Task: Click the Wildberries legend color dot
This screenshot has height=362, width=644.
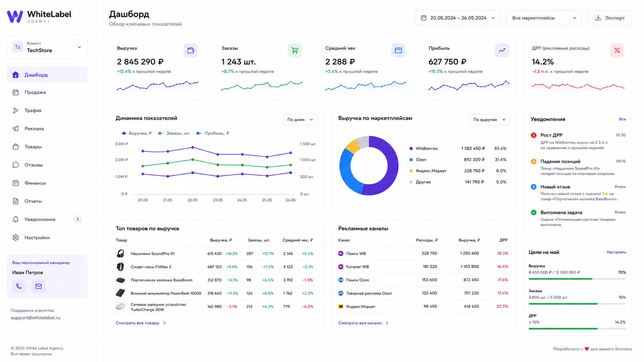Action: (x=411, y=148)
